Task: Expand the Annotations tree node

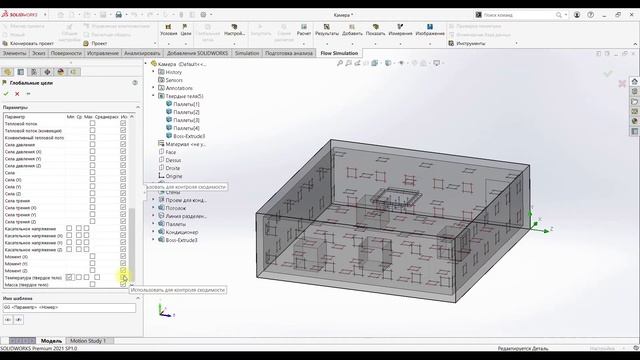Action: coord(153,88)
